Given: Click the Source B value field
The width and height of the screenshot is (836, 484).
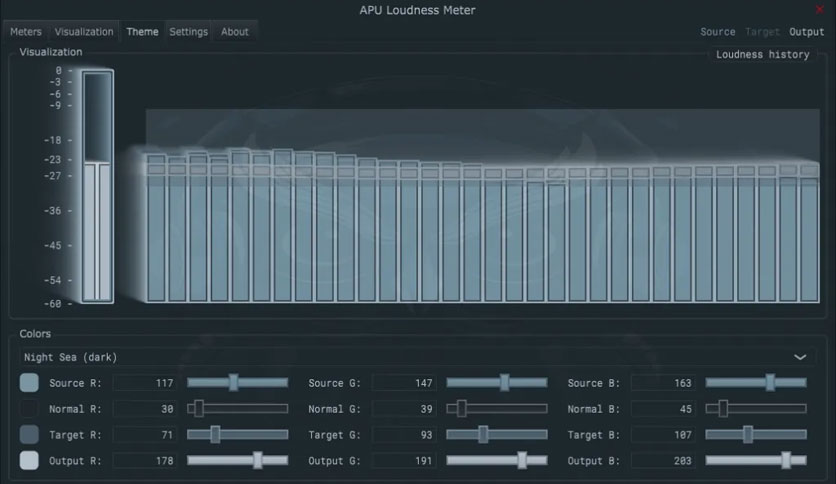Looking at the screenshot, I should click(663, 383).
